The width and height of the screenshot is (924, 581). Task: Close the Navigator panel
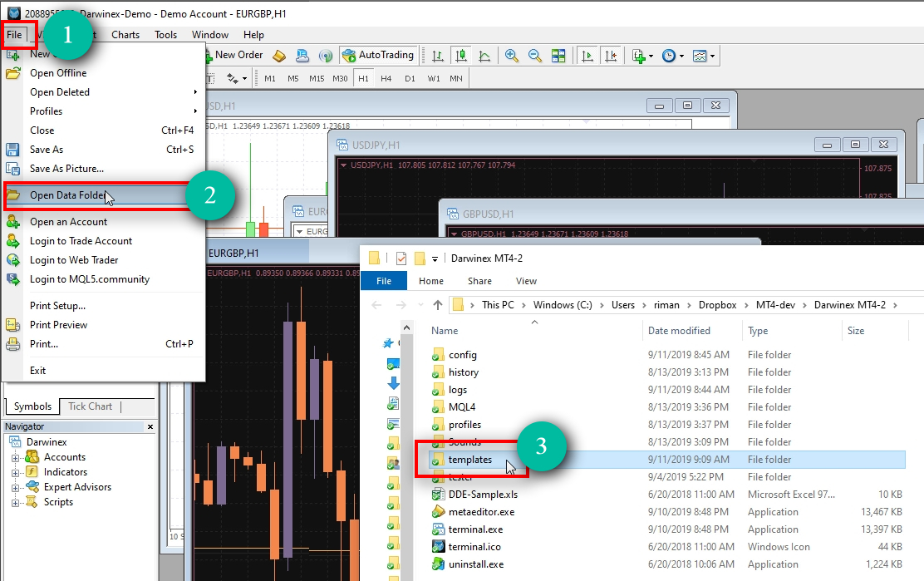coord(150,426)
